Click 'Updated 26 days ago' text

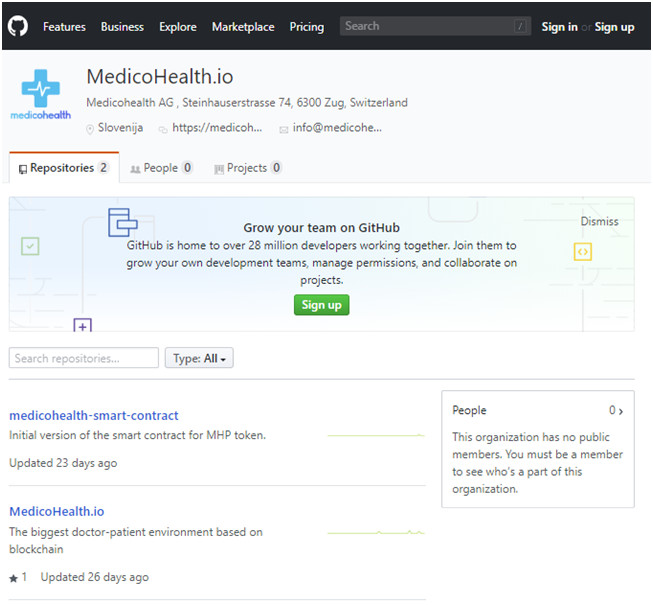95,577
